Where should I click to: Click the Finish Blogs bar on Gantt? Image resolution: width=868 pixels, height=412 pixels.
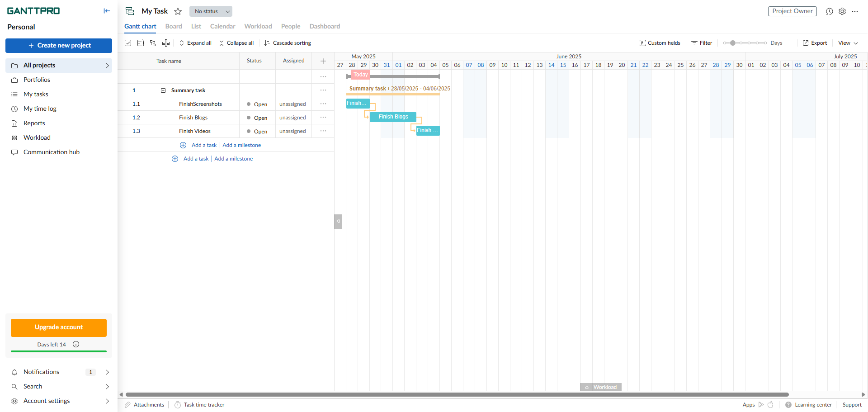tap(393, 117)
